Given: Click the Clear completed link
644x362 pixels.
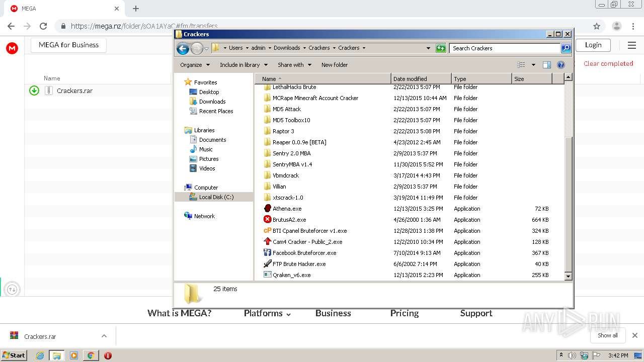Looking at the screenshot, I should (x=608, y=63).
